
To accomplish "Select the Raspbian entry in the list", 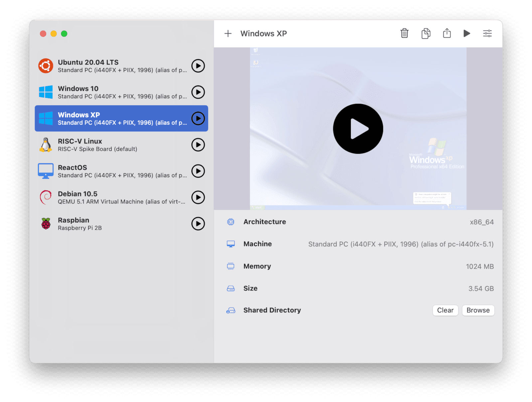I will click(113, 224).
